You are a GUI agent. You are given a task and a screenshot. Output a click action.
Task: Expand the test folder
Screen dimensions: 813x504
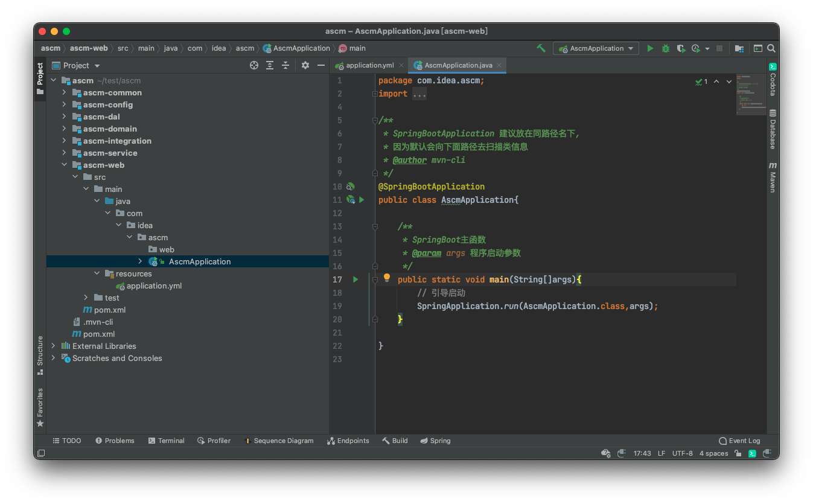coord(86,298)
